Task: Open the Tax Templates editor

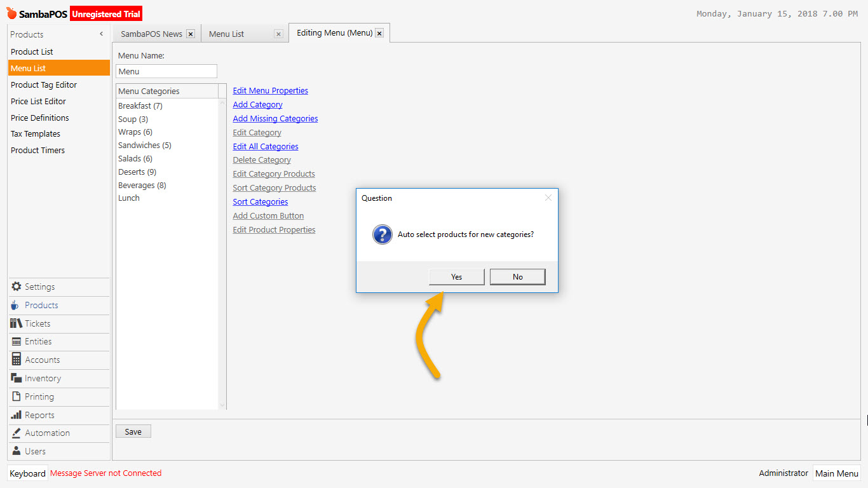Action: [x=35, y=133]
